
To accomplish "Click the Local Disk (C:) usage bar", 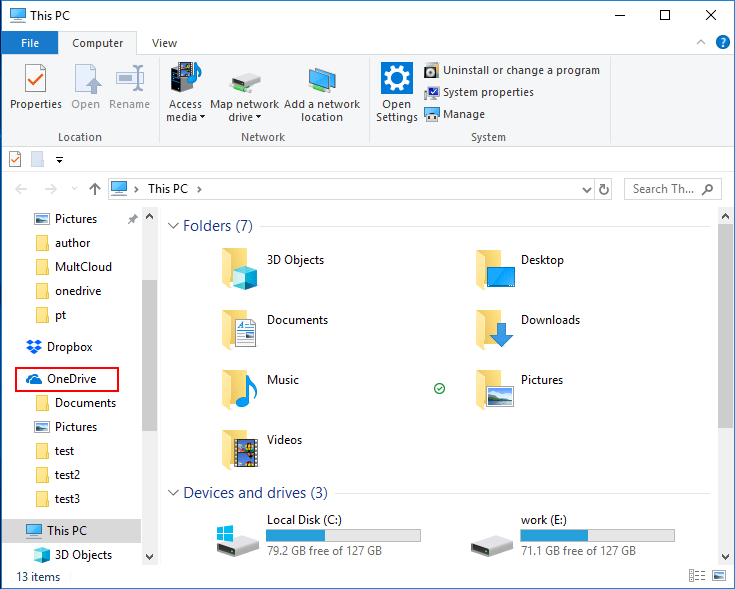I will coord(343,536).
